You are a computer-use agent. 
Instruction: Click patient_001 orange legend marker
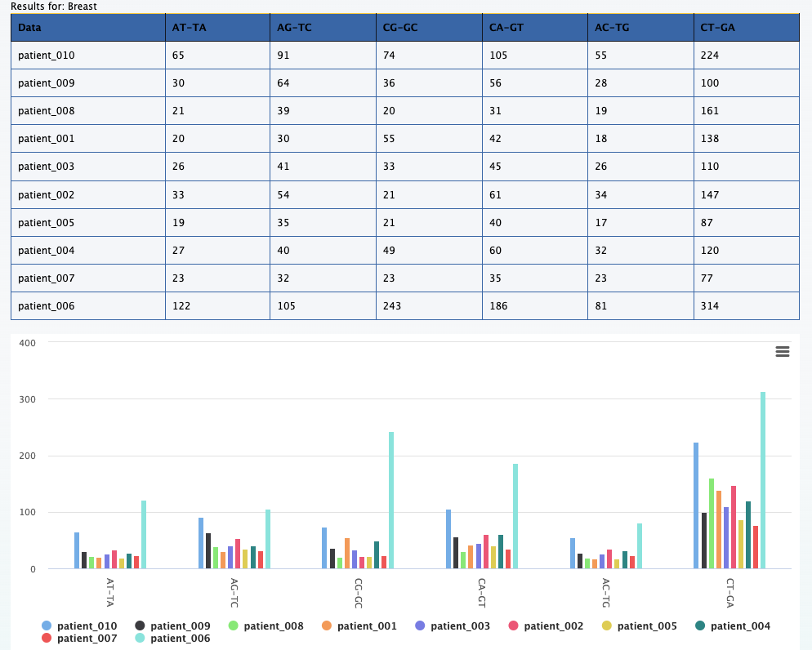[326, 626]
